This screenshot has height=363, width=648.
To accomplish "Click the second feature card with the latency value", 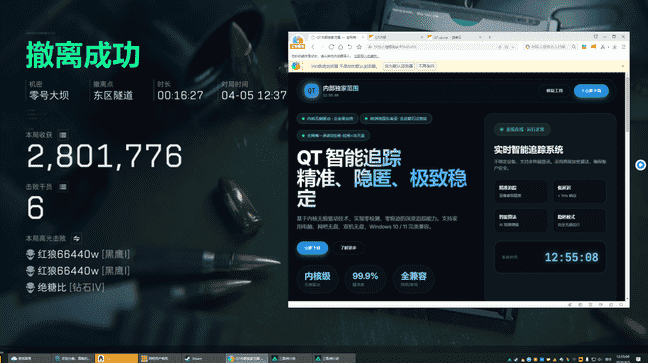I will 579,191.
